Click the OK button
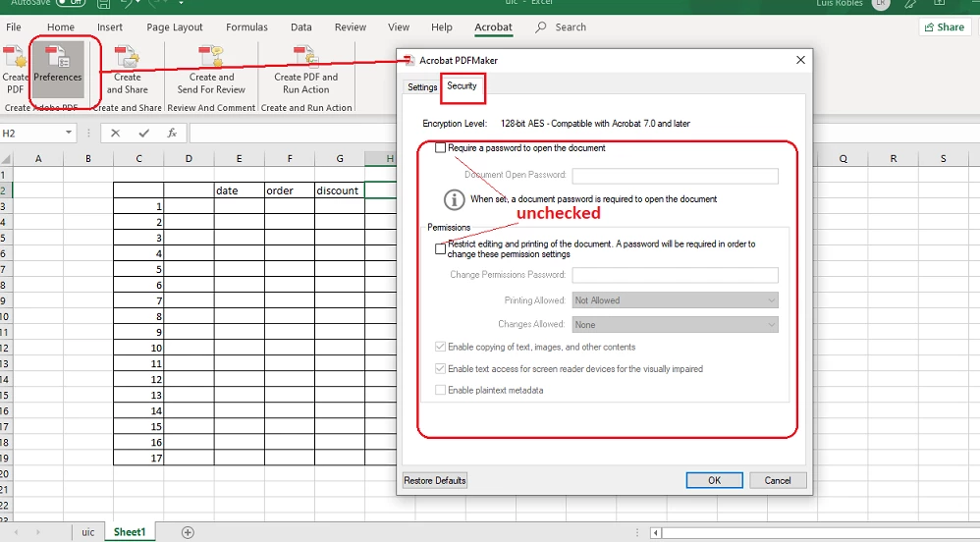The height and width of the screenshot is (542, 980). point(714,480)
